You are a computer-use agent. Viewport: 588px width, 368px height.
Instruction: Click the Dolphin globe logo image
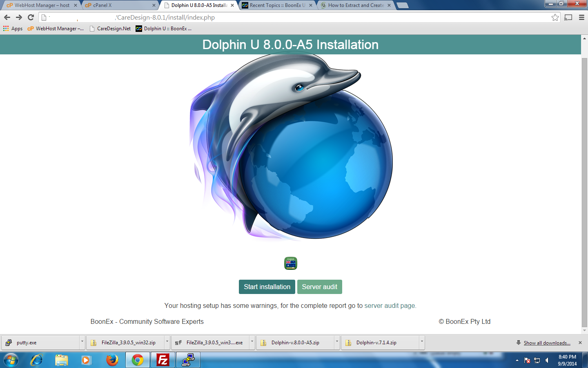click(x=291, y=146)
